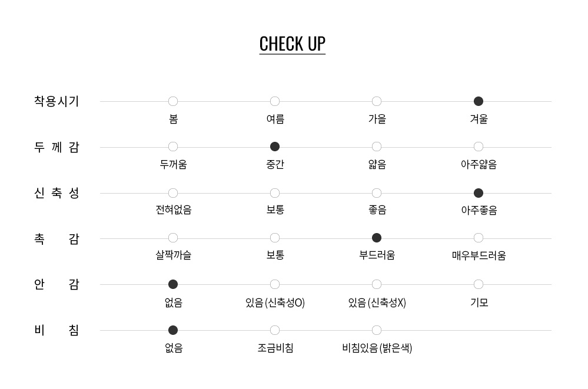Click the 있음(신축성O) lining label text
Image resolution: width=588 pixels, height=389 pixels.
[x=275, y=303]
